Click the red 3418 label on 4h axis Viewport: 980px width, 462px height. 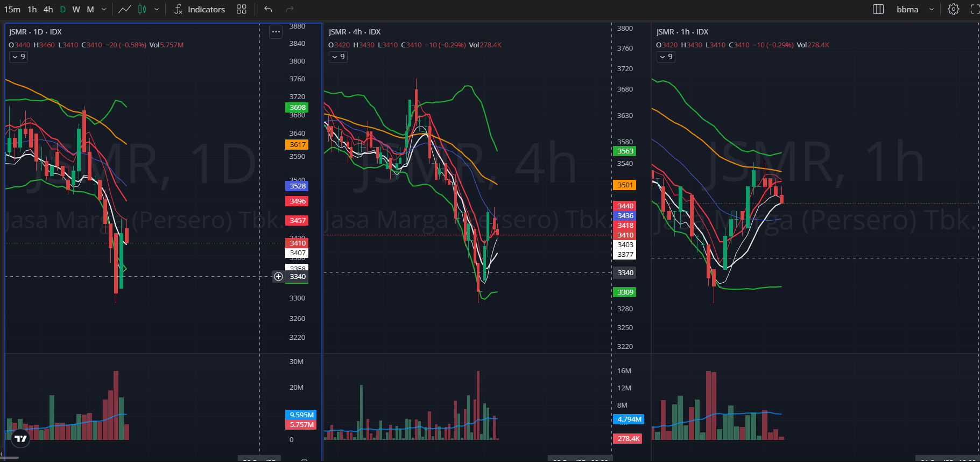tap(625, 225)
